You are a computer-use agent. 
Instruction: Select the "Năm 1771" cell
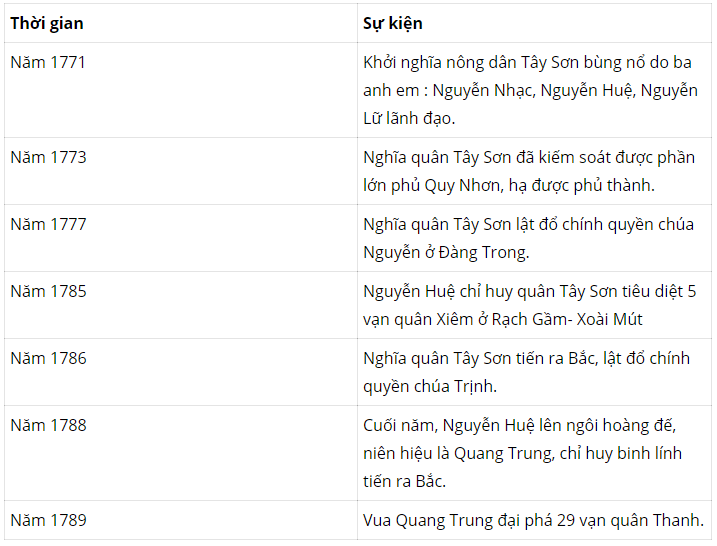pos(48,62)
